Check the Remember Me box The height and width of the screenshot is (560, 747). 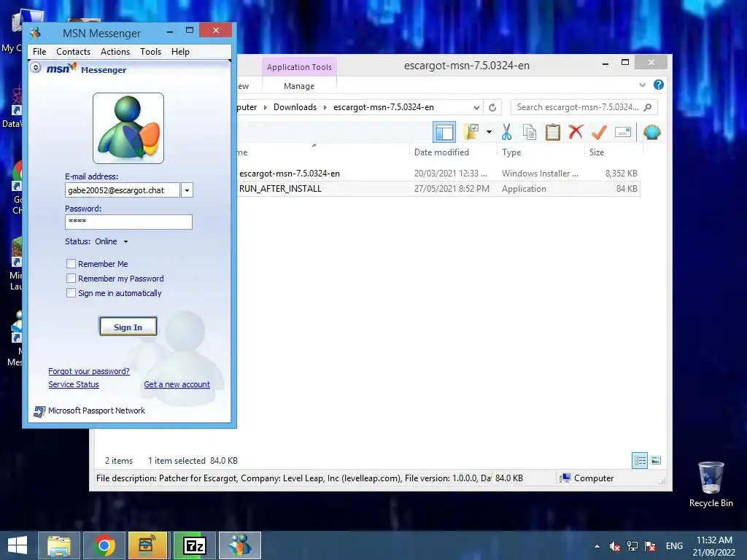(71, 264)
